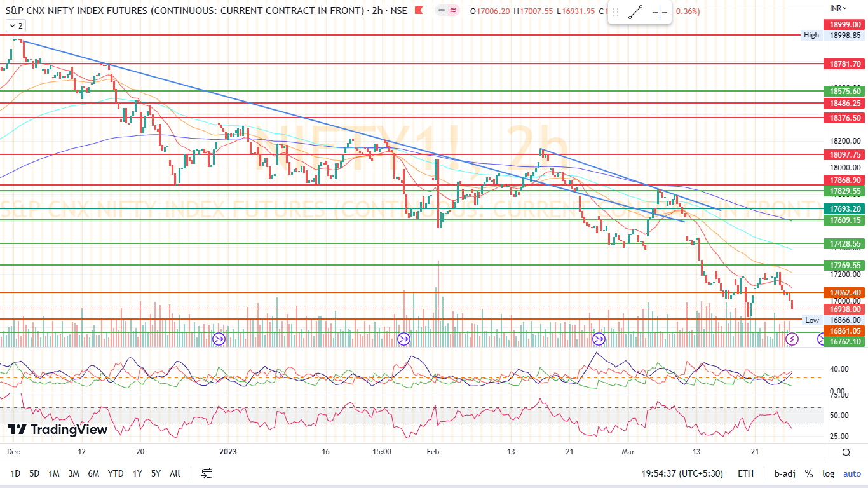This screenshot has width=868, height=488.
Task: Open chart settings gear icon
Action: pyautogui.click(x=846, y=452)
